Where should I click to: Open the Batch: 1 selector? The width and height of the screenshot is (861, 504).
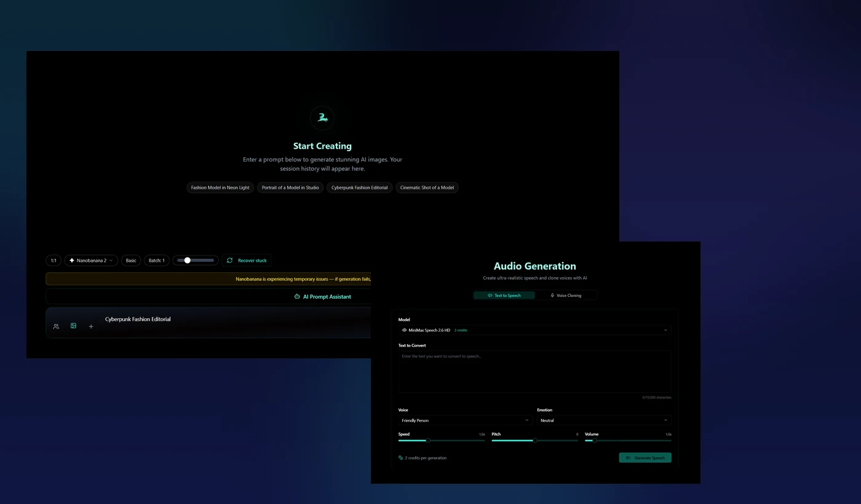[x=157, y=261]
